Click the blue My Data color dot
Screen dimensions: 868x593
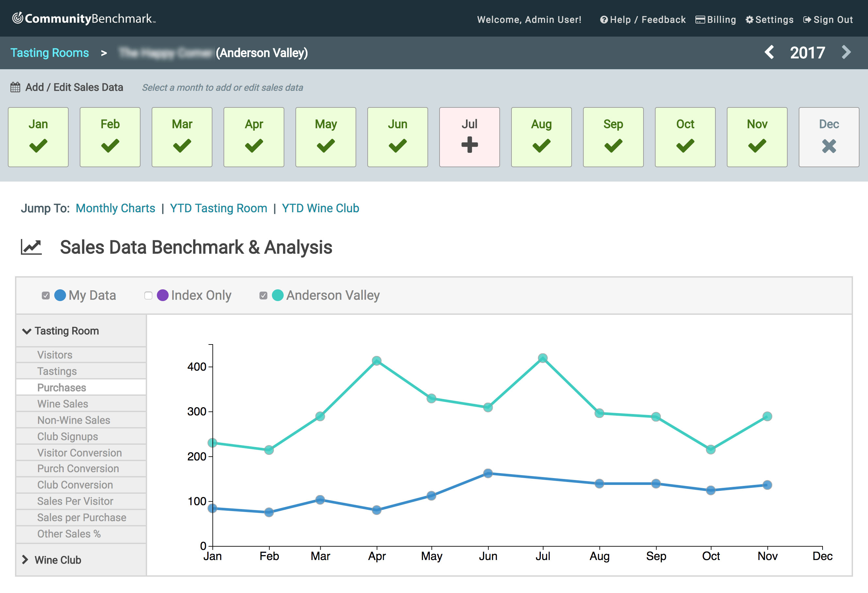click(x=60, y=295)
